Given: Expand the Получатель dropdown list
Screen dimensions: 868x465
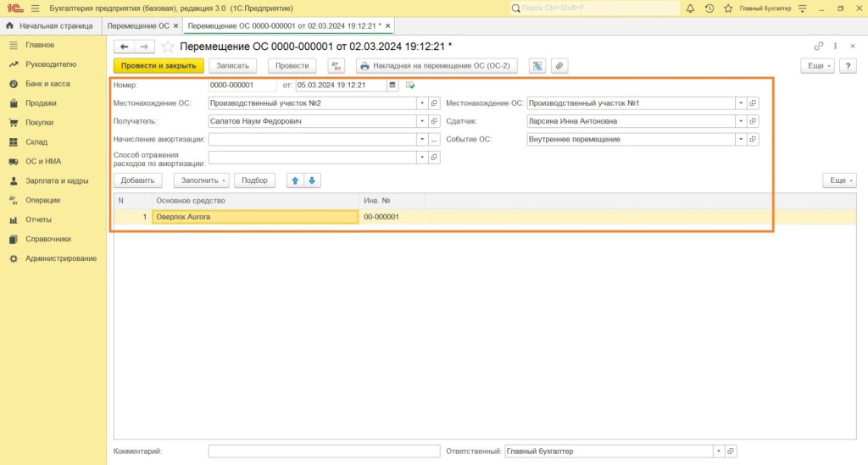Looking at the screenshot, I should 421,121.
